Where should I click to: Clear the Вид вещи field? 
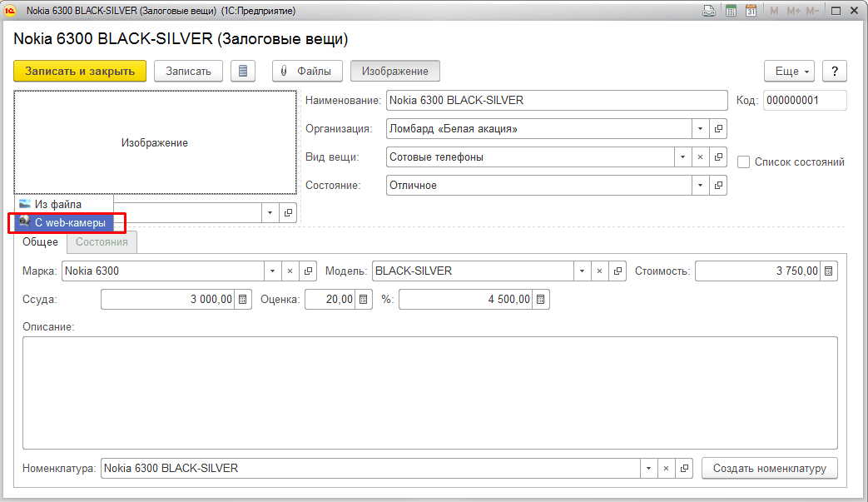700,157
